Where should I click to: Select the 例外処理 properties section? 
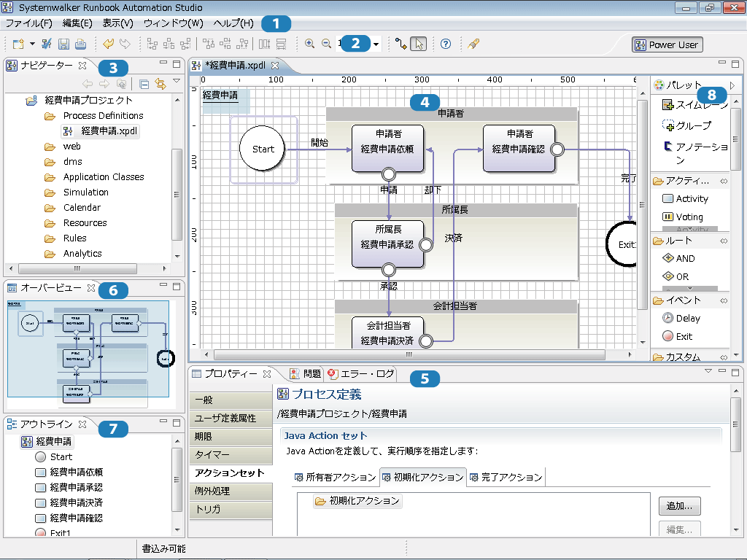click(231, 491)
